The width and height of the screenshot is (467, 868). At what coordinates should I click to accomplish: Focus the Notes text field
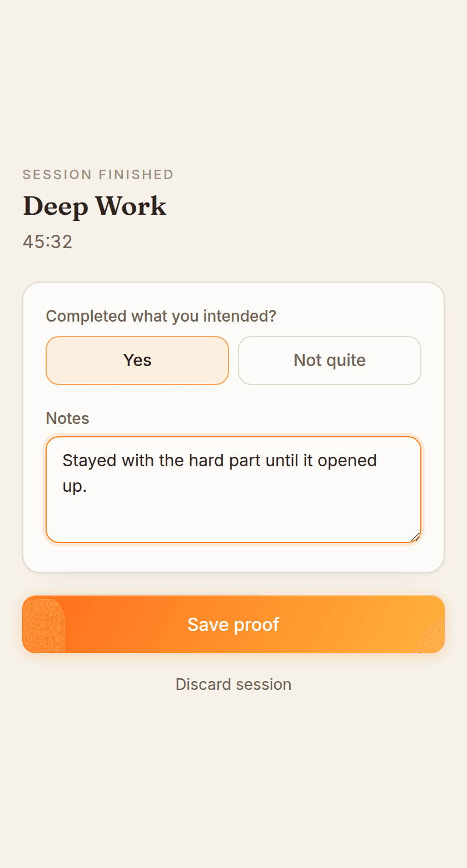(233, 490)
